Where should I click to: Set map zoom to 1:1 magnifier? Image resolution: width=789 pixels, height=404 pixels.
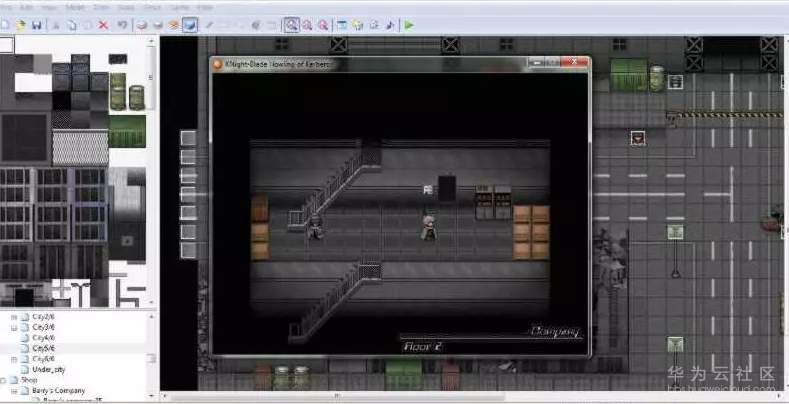pos(291,25)
